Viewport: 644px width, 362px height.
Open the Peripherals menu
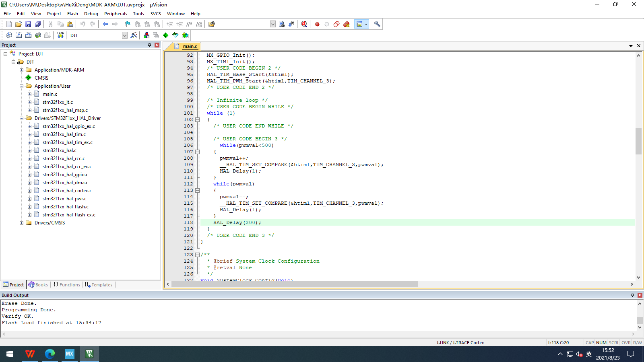tap(116, 14)
